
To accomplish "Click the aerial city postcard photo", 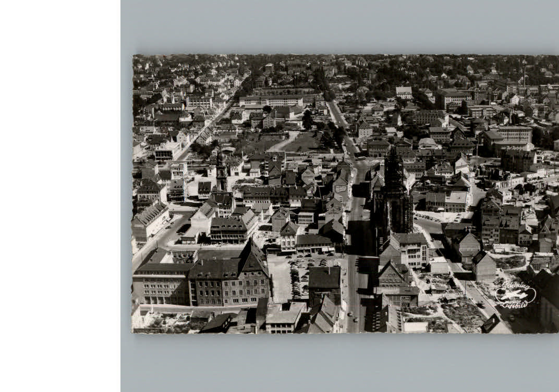I will click(x=345, y=194).
